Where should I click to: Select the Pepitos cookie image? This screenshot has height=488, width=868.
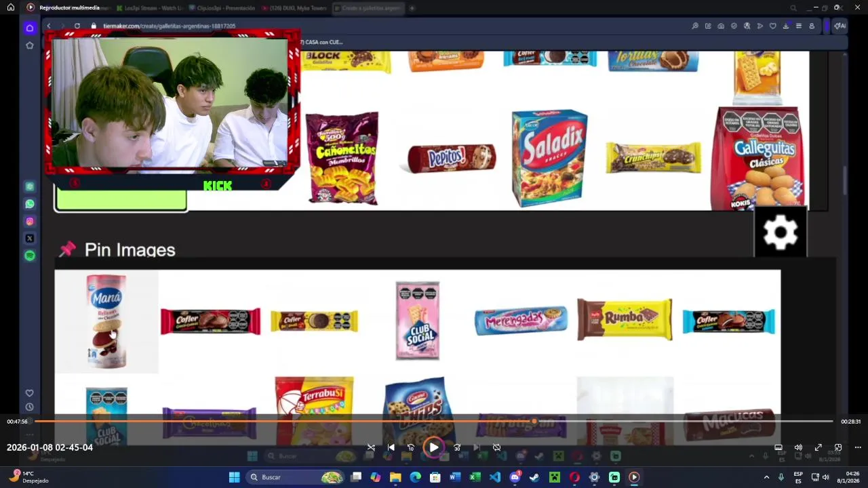coord(451,159)
